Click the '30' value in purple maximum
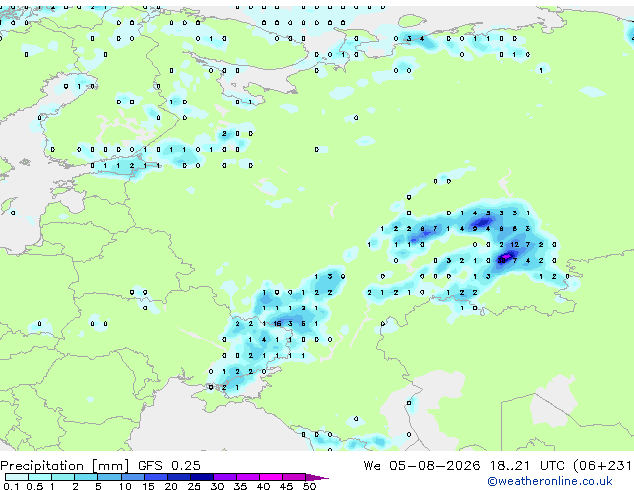The width and height of the screenshot is (634, 490). [501, 260]
